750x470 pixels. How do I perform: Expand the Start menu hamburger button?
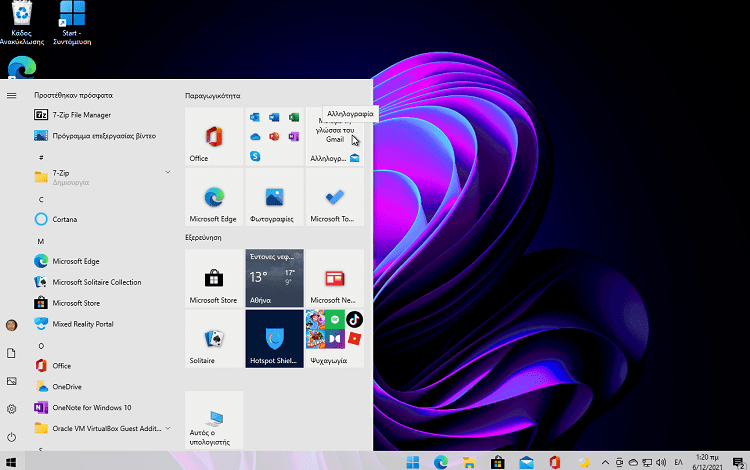click(x=11, y=96)
